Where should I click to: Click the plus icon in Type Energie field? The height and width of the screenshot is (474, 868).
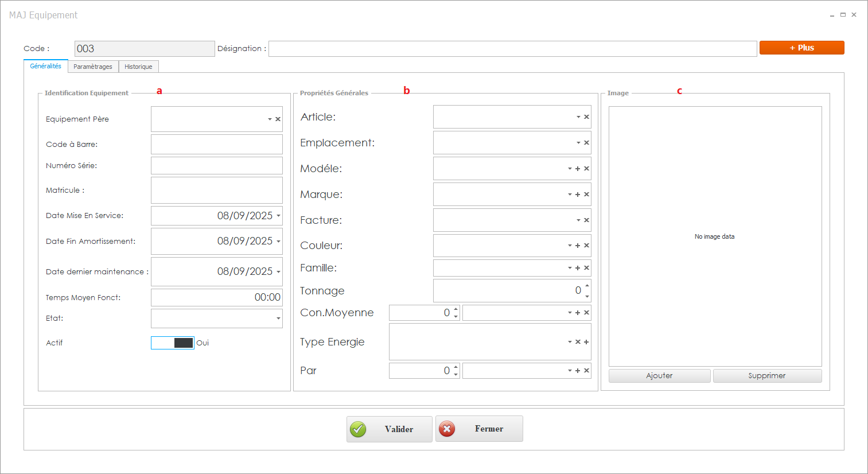pyautogui.click(x=586, y=342)
